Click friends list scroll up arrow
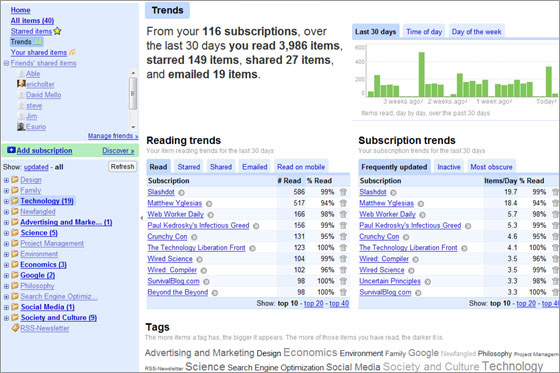This screenshot has width=560, height=373. pos(133,73)
